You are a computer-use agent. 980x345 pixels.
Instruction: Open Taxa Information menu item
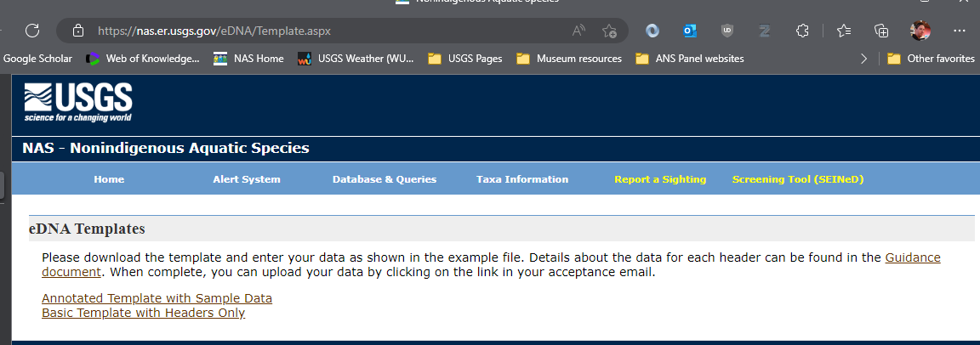point(522,179)
